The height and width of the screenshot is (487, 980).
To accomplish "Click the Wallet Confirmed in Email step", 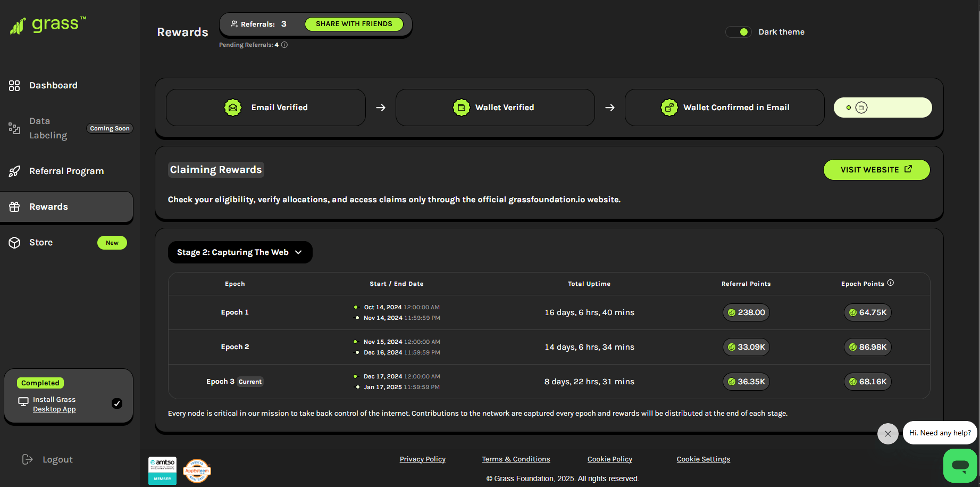I will point(725,108).
